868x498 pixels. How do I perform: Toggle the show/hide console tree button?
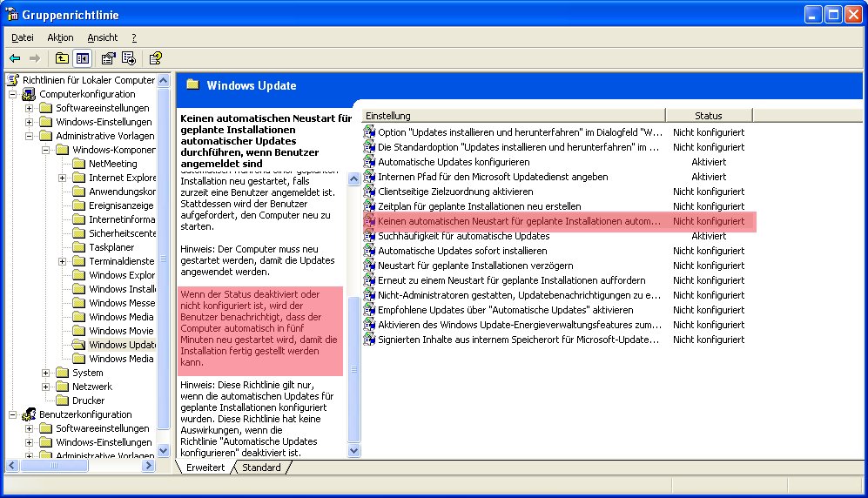[83, 58]
